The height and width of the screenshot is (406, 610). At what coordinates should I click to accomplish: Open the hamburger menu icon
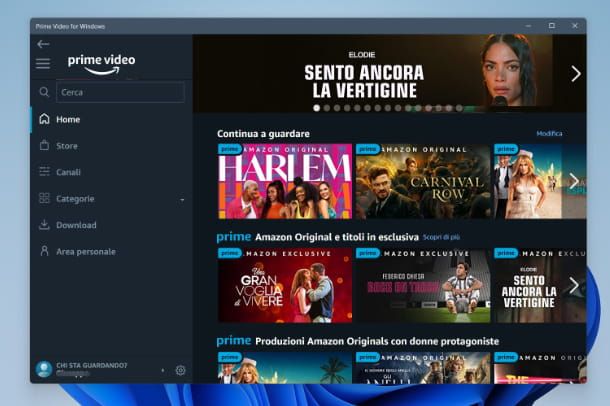pos(43,63)
